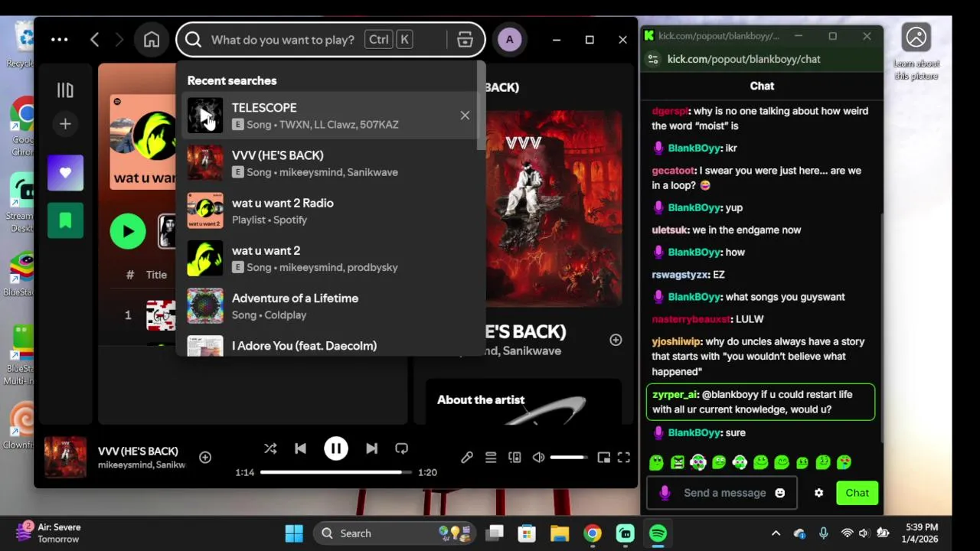
Task: Open File Explorer from taskbar
Action: tap(560, 533)
